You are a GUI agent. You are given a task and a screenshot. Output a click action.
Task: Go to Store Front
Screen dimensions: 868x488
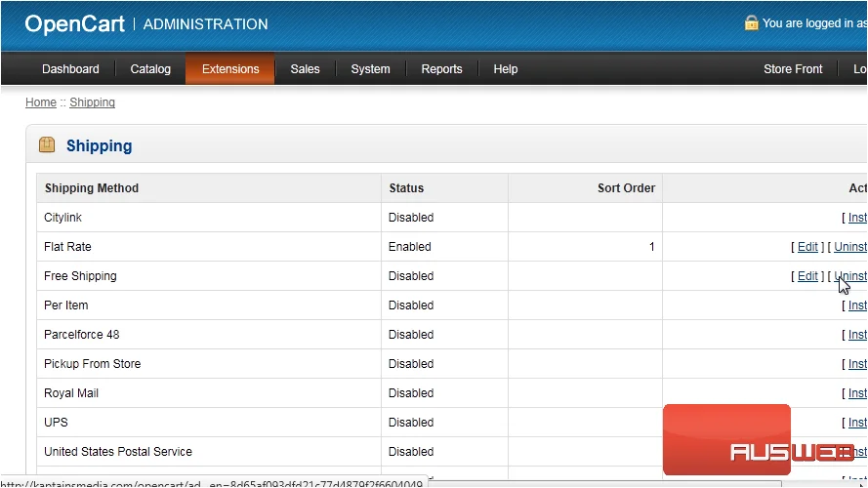(x=793, y=69)
